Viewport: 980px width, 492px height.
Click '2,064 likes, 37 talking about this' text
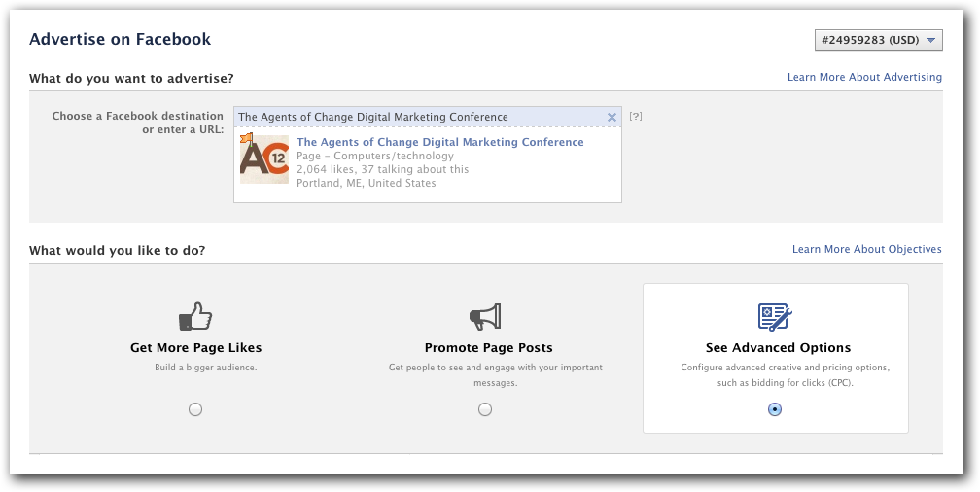(382, 169)
